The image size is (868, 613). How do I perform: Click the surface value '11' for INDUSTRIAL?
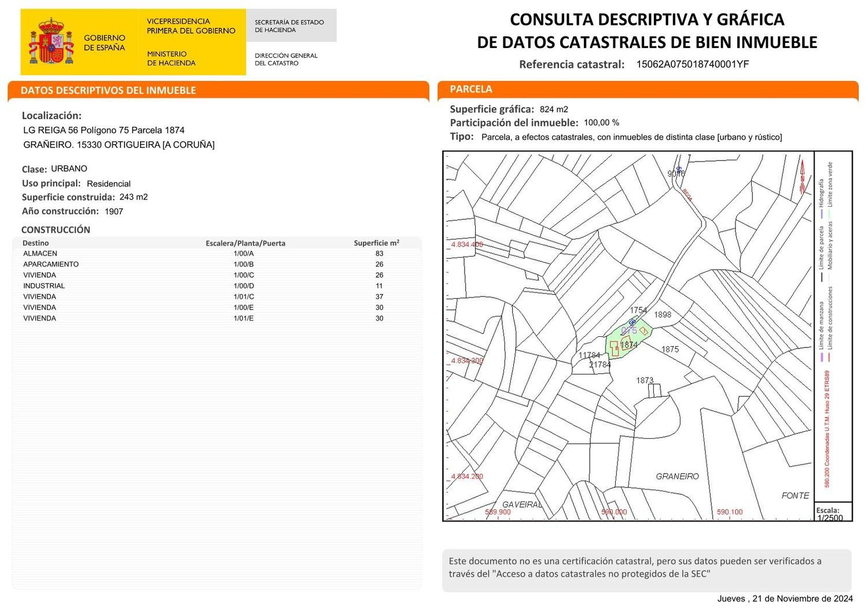[379, 286]
